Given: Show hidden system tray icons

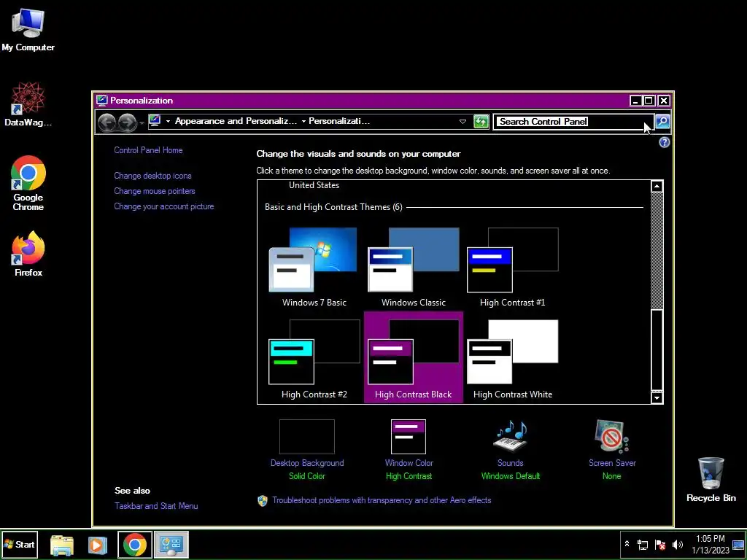Looking at the screenshot, I should (x=627, y=544).
